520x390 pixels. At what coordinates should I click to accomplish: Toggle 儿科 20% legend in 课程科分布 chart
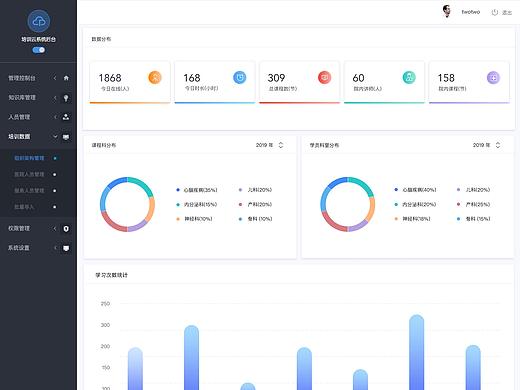(x=255, y=190)
